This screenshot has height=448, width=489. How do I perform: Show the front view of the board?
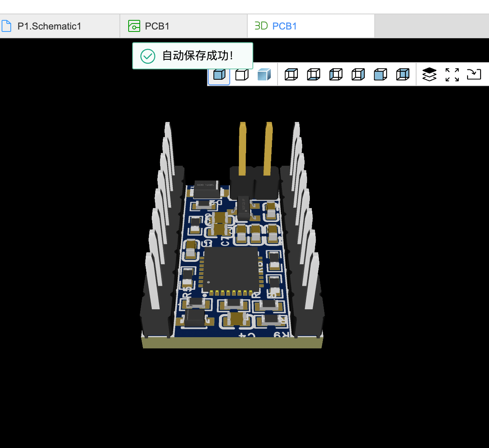point(380,75)
